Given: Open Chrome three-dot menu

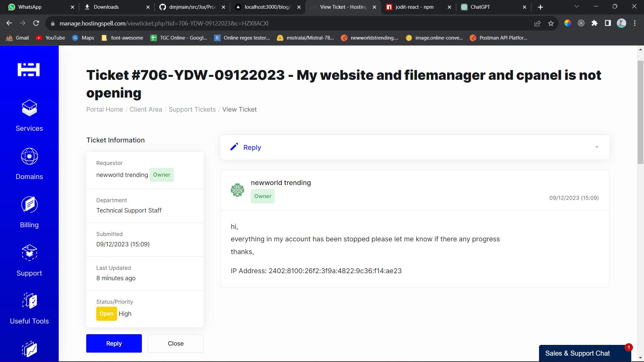Looking at the screenshot, I should tap(635, 23).
